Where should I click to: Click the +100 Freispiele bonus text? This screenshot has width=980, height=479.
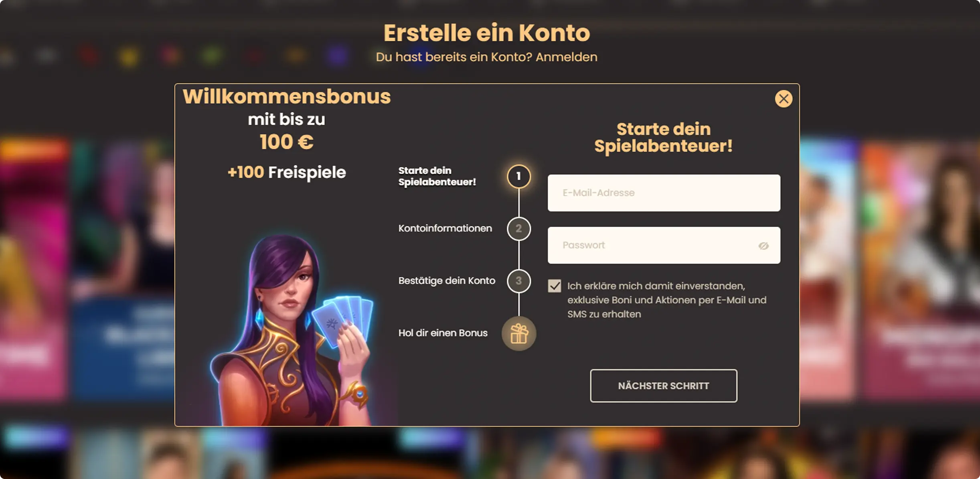pos(287,173)
